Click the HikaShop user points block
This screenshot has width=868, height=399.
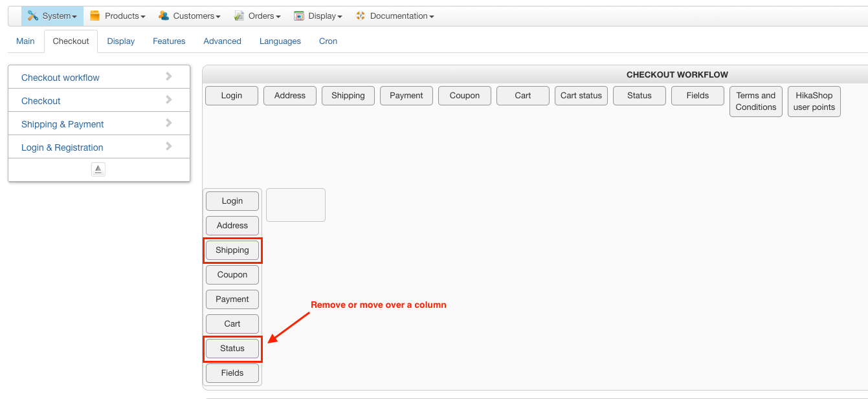(x=814, y=102)
